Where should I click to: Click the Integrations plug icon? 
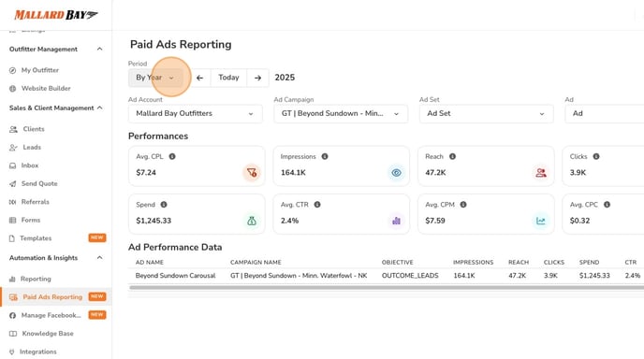click(11, 352)
